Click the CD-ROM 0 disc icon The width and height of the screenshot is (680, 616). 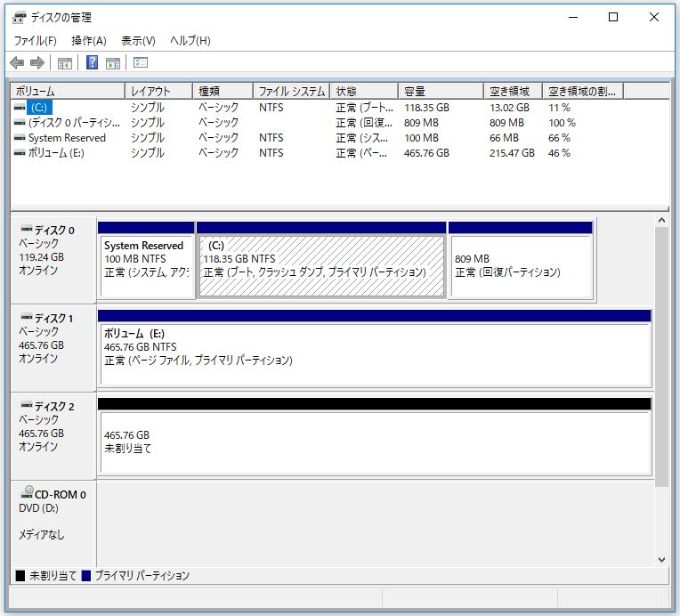click(x=27, y=492)
